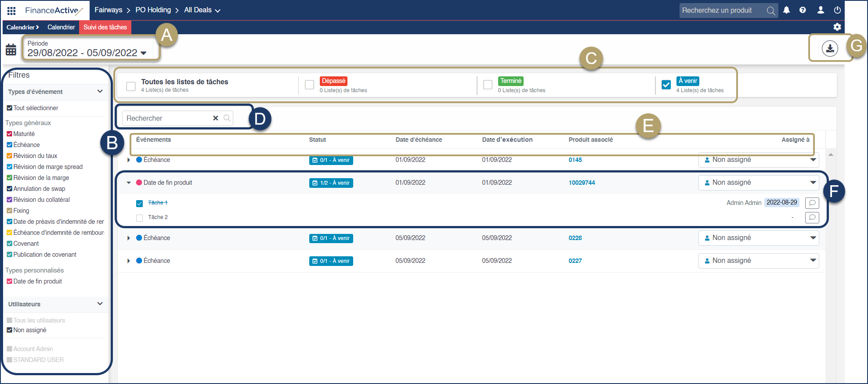Image resolution: width=868 pixels, height=384 pixels.
Task: Open product link 0228
Action: 575,238
